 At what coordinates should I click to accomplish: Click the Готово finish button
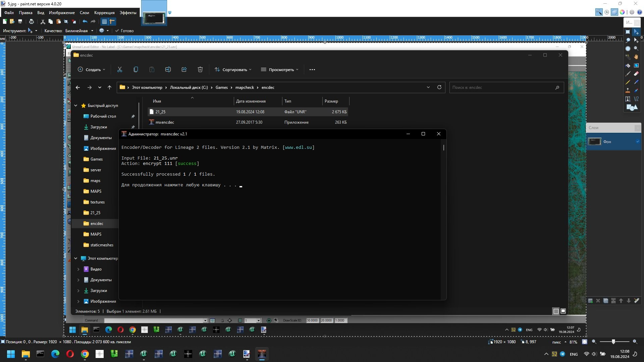click(124, 31)
